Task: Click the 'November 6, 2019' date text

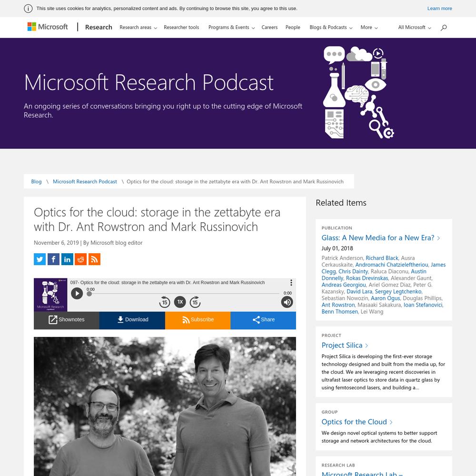Action: click(56, 243)
